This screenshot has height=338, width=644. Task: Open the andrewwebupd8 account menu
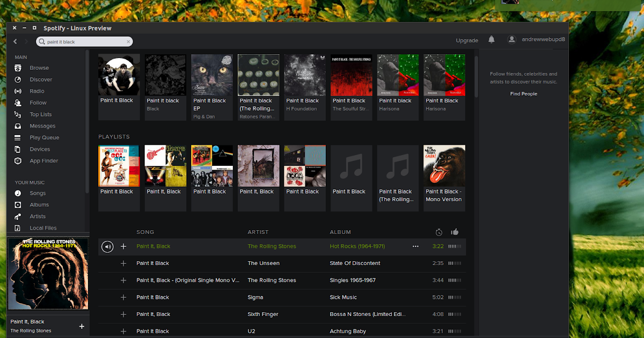(x=537, y=40)
